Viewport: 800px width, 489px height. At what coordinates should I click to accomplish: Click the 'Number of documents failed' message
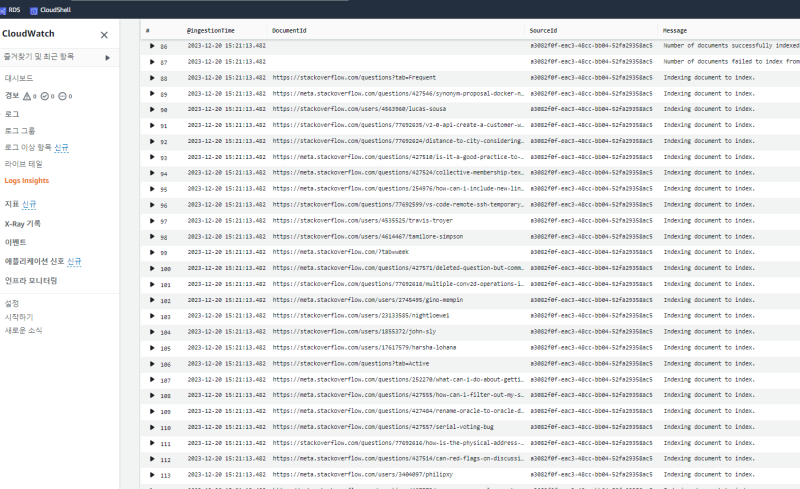(731, 61)
